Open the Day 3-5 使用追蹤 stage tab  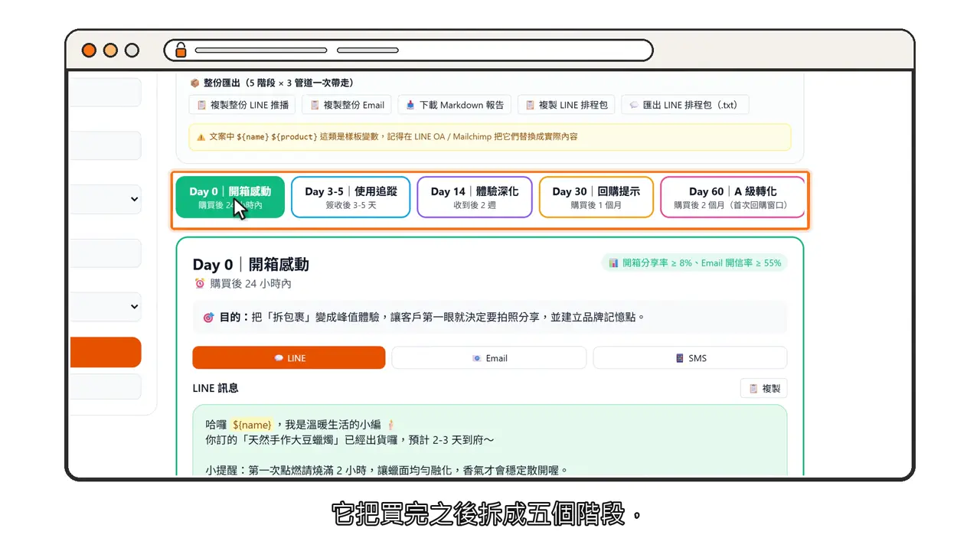[x=351, y=197]
